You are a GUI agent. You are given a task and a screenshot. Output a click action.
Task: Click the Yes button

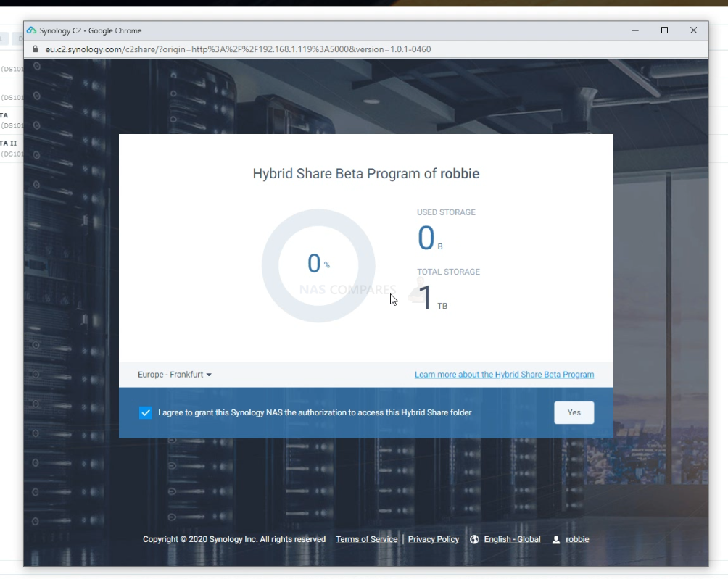point(574,412)
